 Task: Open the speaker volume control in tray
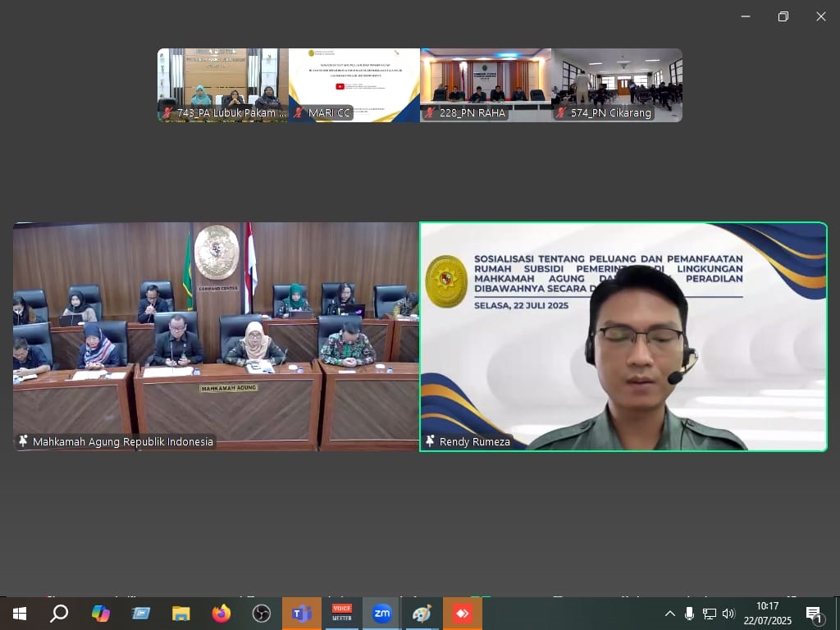click(728, 614)
